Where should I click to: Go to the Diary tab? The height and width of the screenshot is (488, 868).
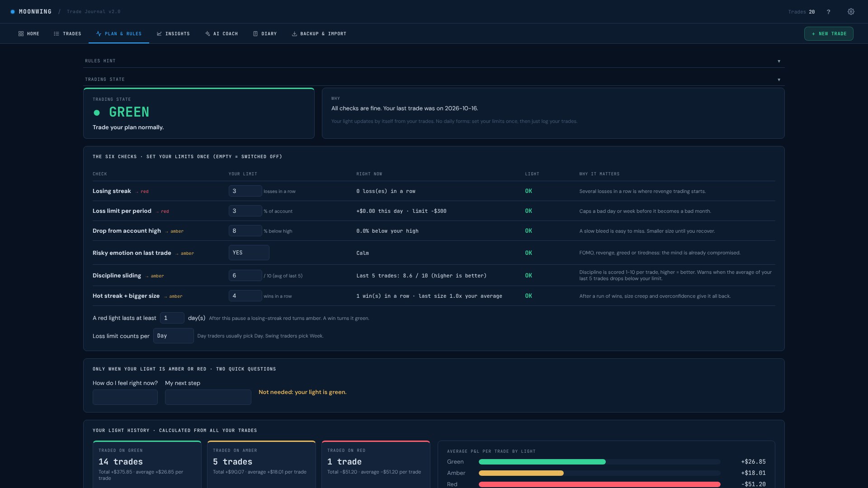click(x=265, y=34)
